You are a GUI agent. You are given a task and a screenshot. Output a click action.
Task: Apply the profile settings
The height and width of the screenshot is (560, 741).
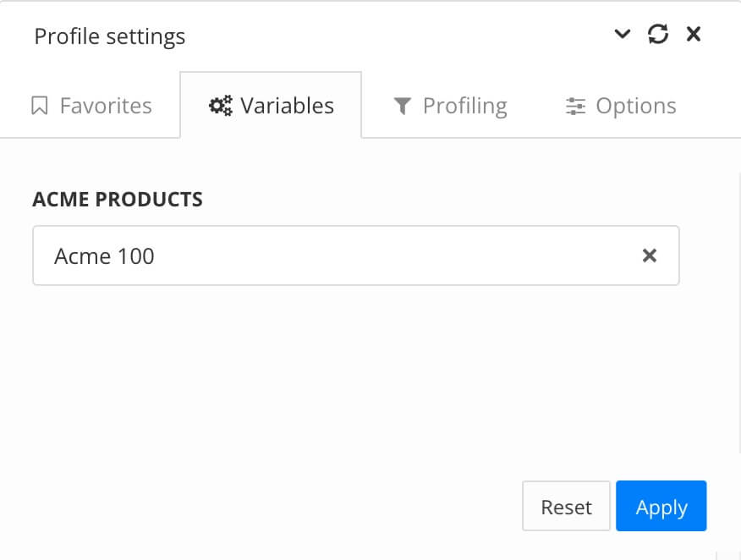(661, 506)
